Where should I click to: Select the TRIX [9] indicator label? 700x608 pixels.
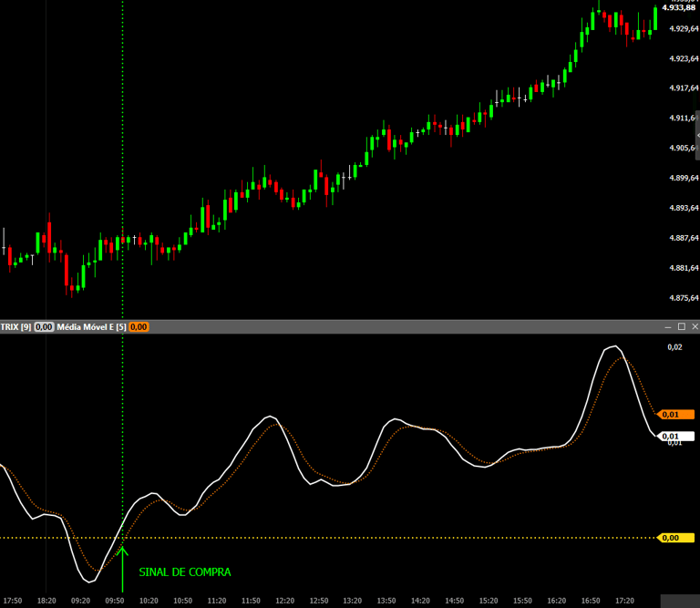tap(15, 326)
